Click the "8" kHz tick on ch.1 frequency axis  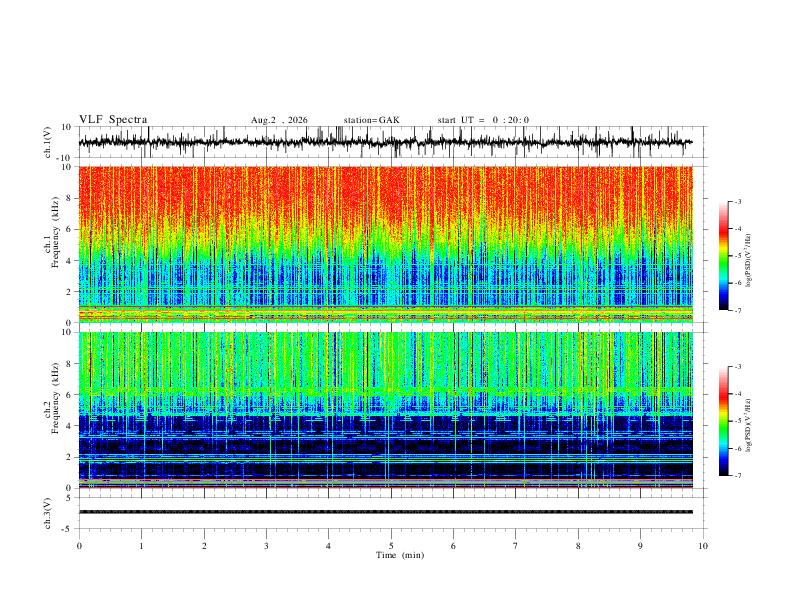click(x=70, y=198)
